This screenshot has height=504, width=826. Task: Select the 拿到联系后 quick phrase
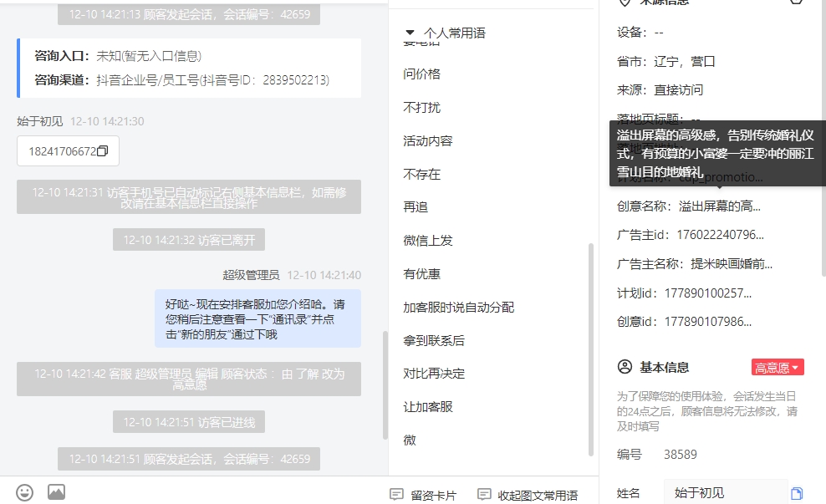(x=434, y=341)
